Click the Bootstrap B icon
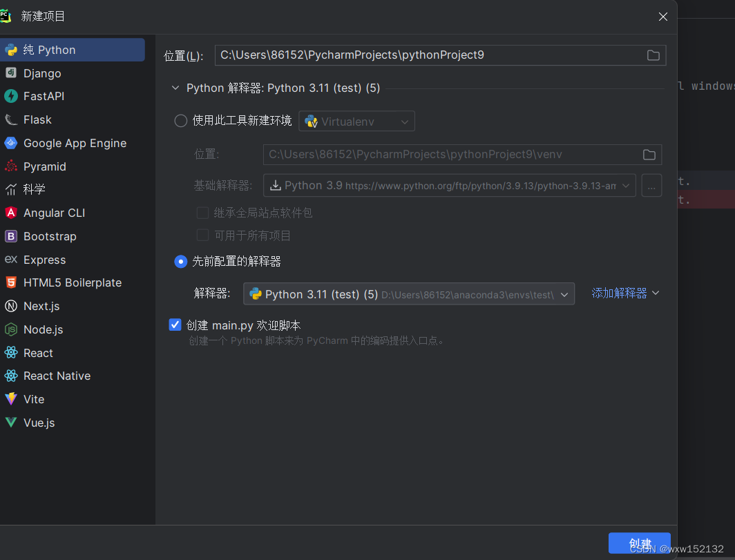 (x=11, y=236)
